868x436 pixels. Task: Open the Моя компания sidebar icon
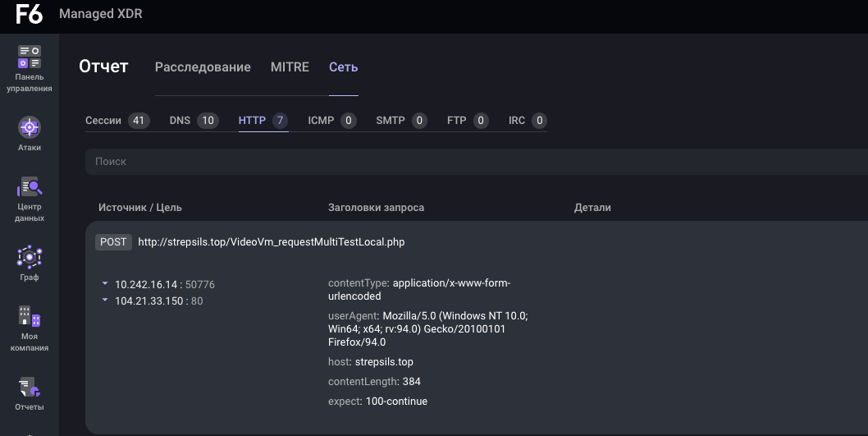[30, 317]
